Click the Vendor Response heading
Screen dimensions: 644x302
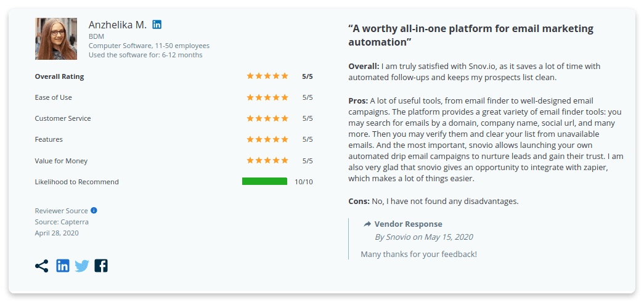click(408, 224)
